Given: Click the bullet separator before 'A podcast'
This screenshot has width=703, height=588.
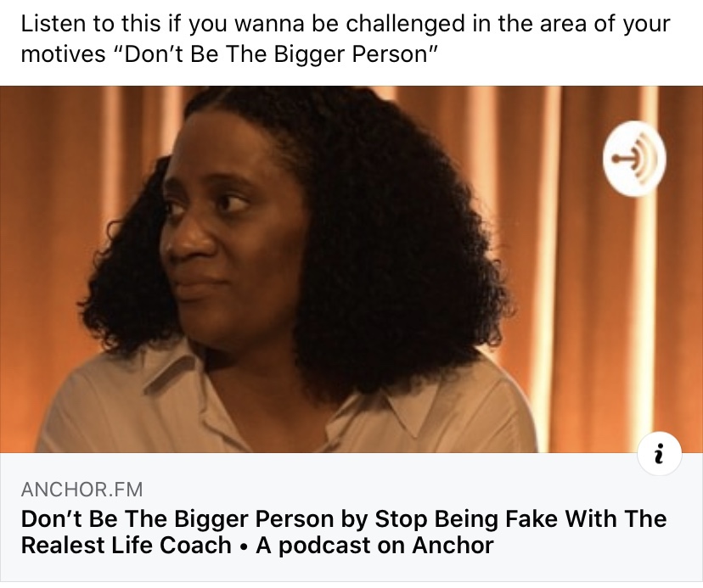Looking at the screenshot, I should (244, 546).
